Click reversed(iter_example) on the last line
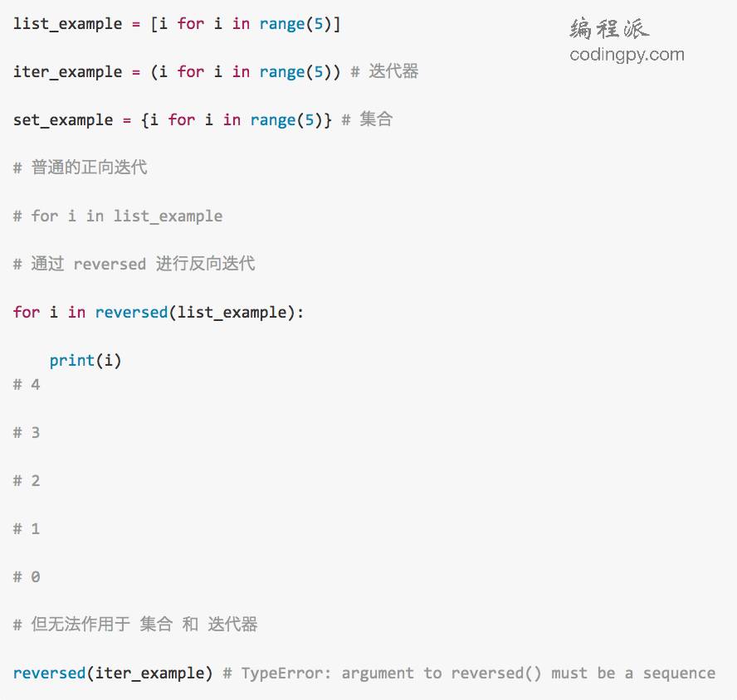This screenshot has width=737, height=700. (x=113, y=673)
